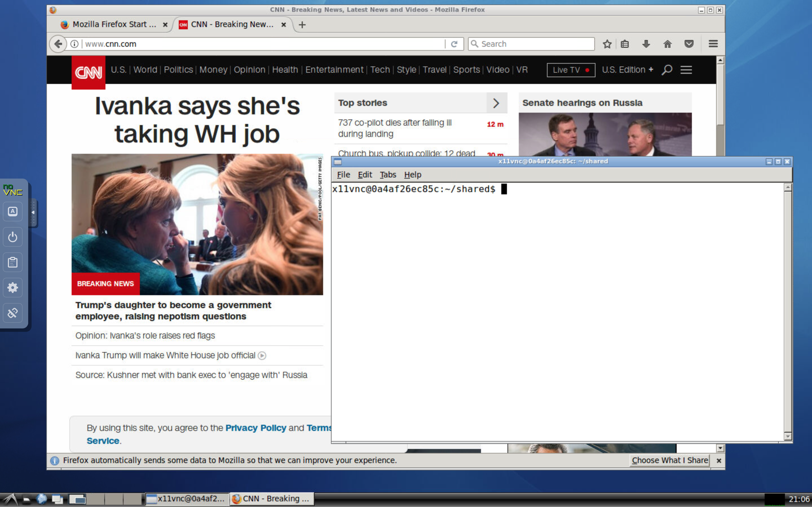Open the noVNC clipboard panel
Screen dimensions: 812x507
[x=13, y=262]
